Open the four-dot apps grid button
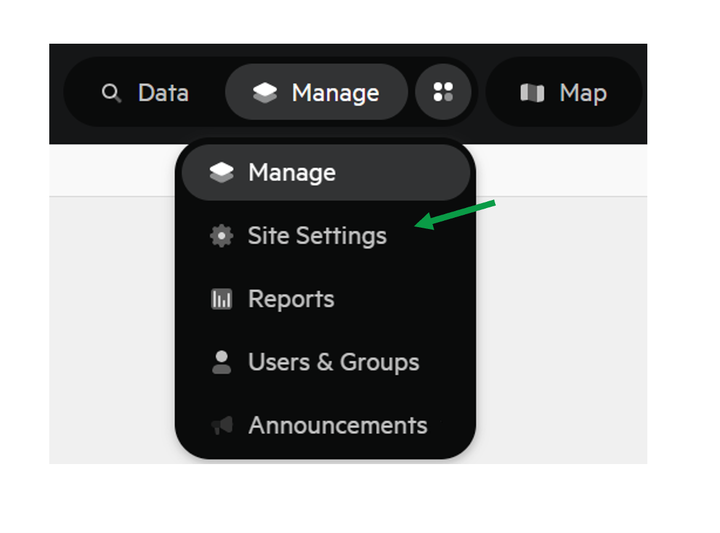This screenshot has width=720, height=533. tap(443, 92)
